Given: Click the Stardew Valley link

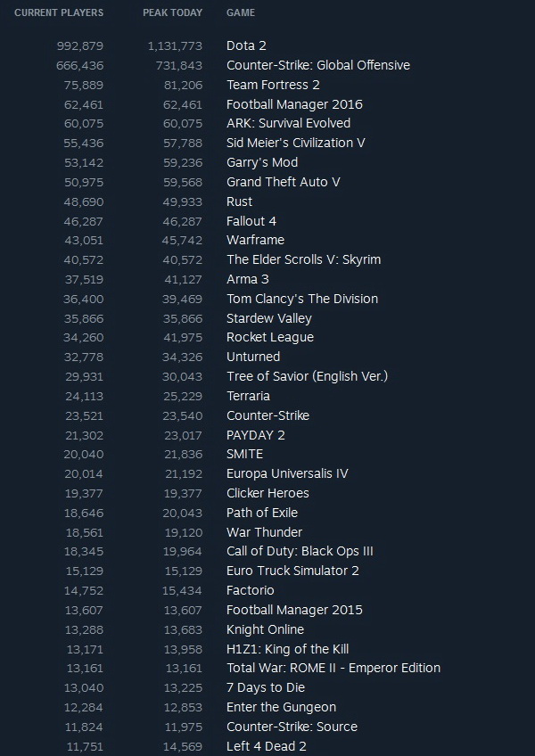Looking at the screenshot, I should pos(269,318).
